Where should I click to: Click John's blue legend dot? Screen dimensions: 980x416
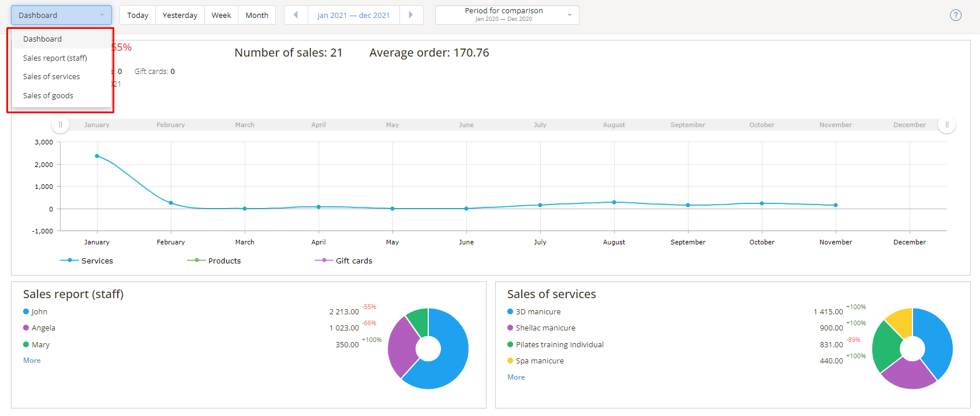[26, 311]
